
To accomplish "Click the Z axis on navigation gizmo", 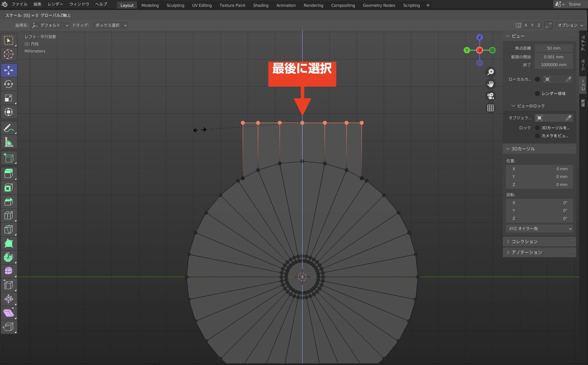I will (x=480, y=37).
